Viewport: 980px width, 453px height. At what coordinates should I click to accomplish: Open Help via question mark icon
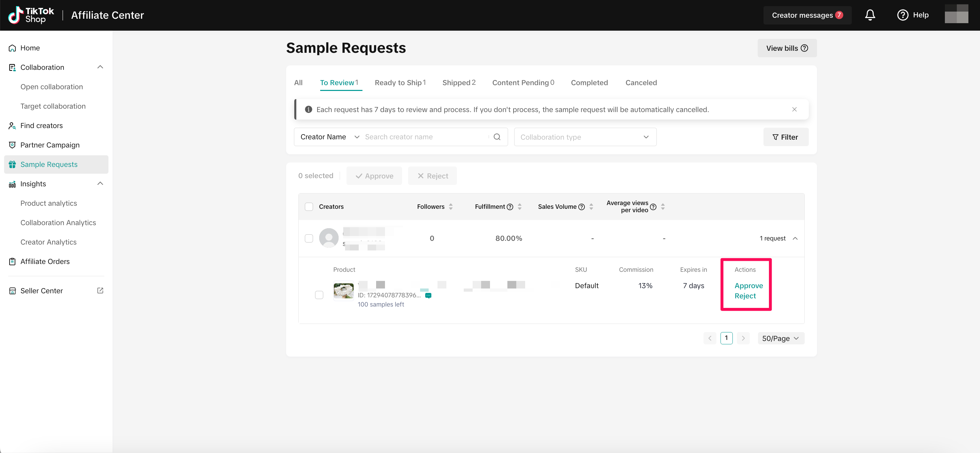pos(902,15)
